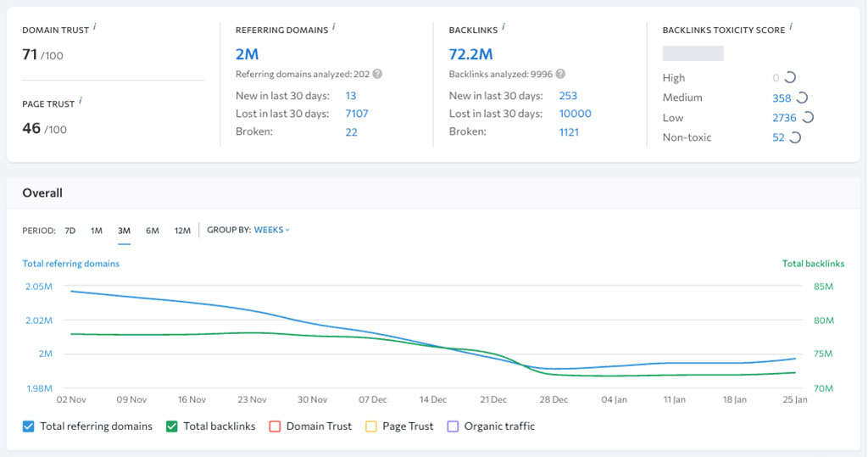Click the toxicity score loading placeholder bar
Viewport: 868px width, 457px height.
[x=693, y=53]
